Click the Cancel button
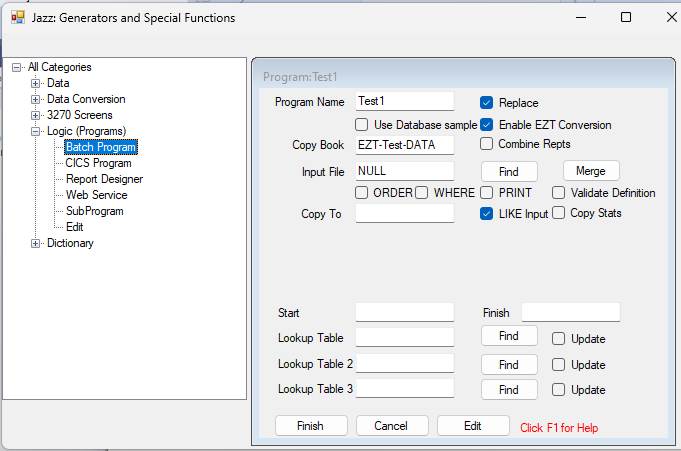Image resolution: width=681 pixels, height=451 pixels. [x=392, y=426]
